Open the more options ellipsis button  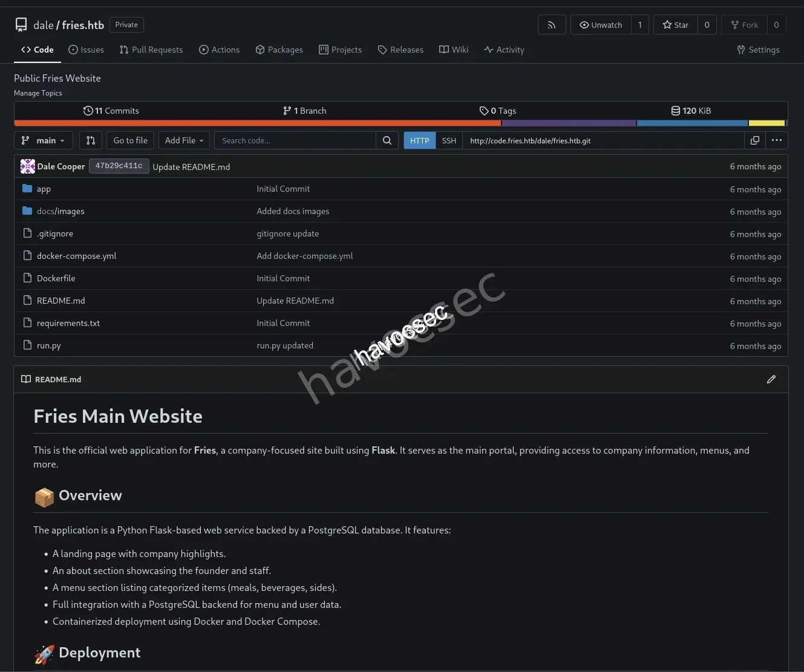(x=777, y=140)
